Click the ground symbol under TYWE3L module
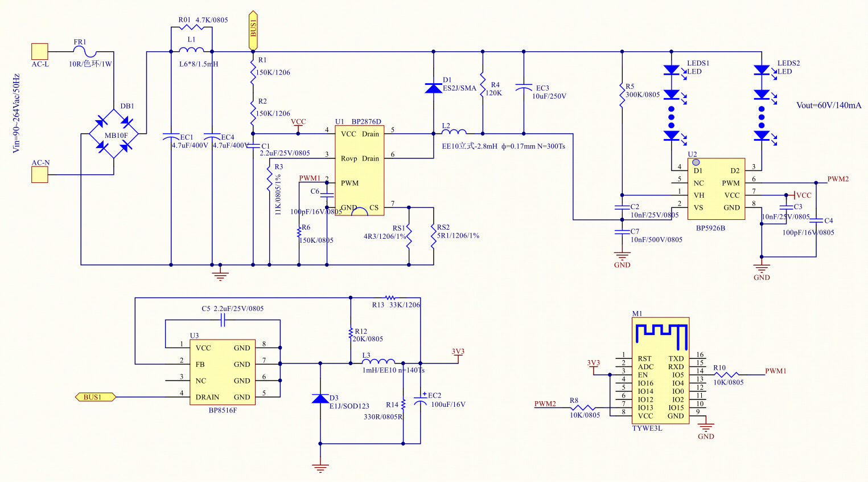 [x=706, y=427]
